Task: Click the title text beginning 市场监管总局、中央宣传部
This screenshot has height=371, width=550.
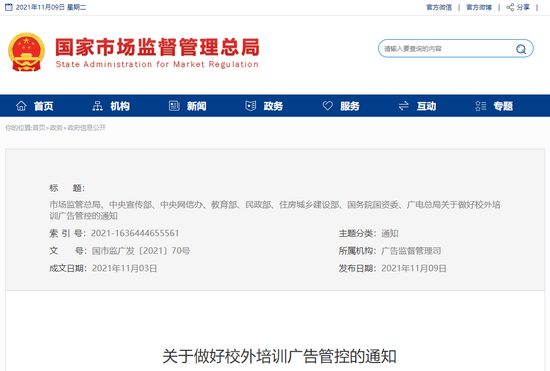Action: (x=275, y=210)
